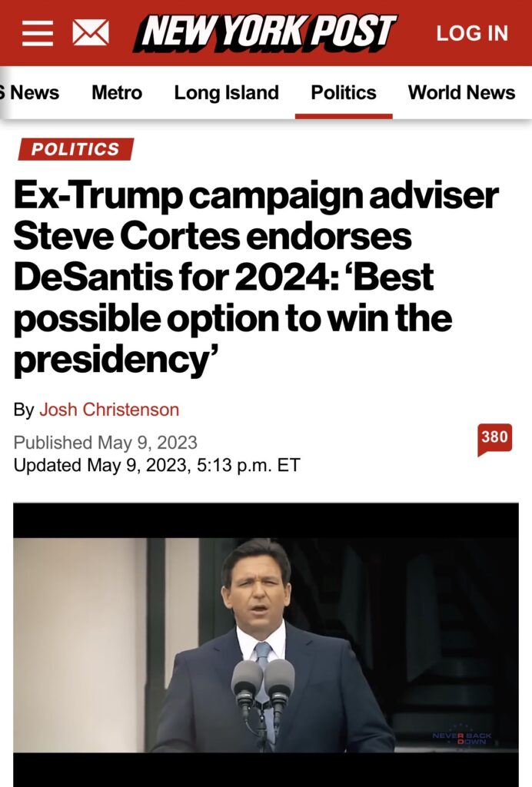Click the Published May 9, 2023 date
The width and height of the screenshot is (532, 787).
coord(105,443)
